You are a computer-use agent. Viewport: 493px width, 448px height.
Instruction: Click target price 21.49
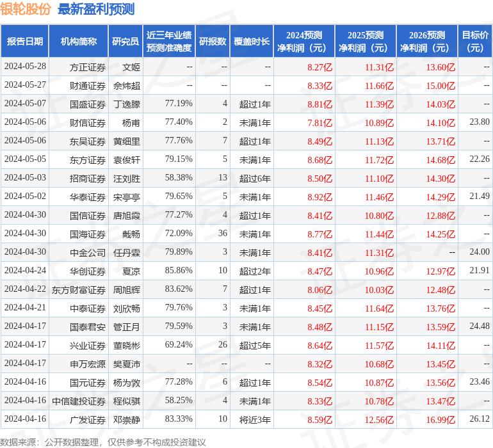[x=480, y=196]
